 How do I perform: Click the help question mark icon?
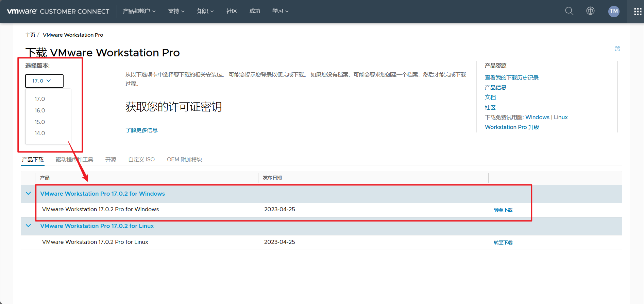(x=617, y=49)
